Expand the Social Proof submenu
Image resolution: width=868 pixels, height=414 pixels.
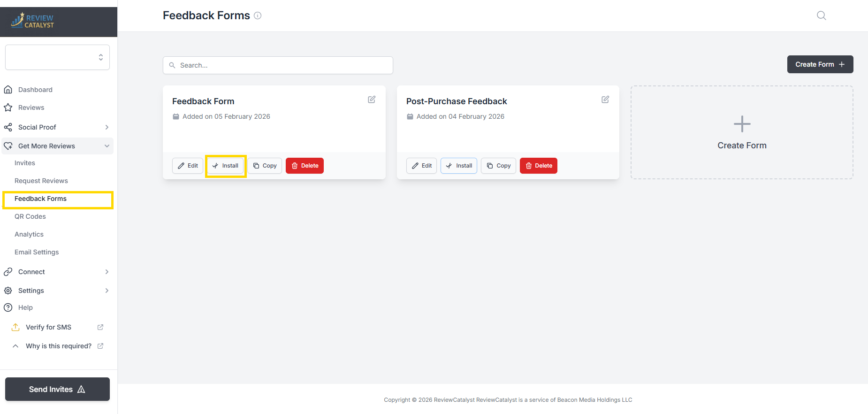point(107,127)
